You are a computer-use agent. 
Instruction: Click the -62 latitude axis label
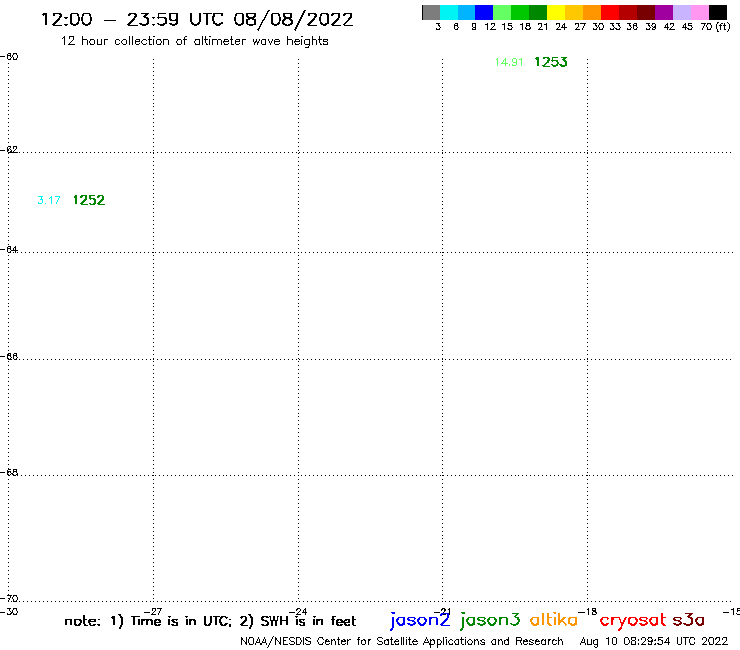point(9,150)
